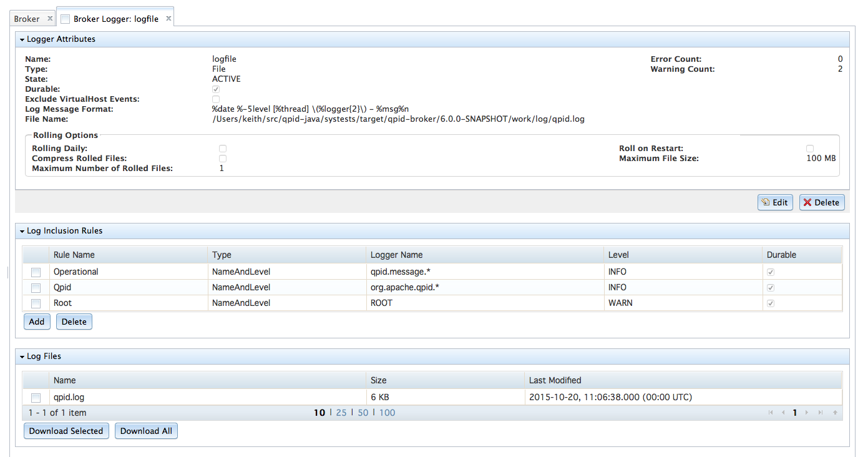Add a new log inclusion rule
Viewport: 868px width, 457px height.
click(x=37, y=322)
